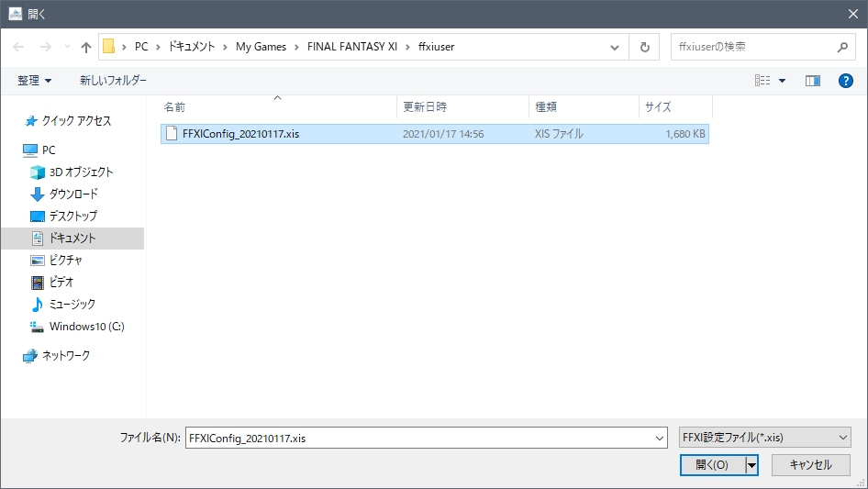Click the ダウンロード arrow icon
868x489 pixels.
(37, 194)
